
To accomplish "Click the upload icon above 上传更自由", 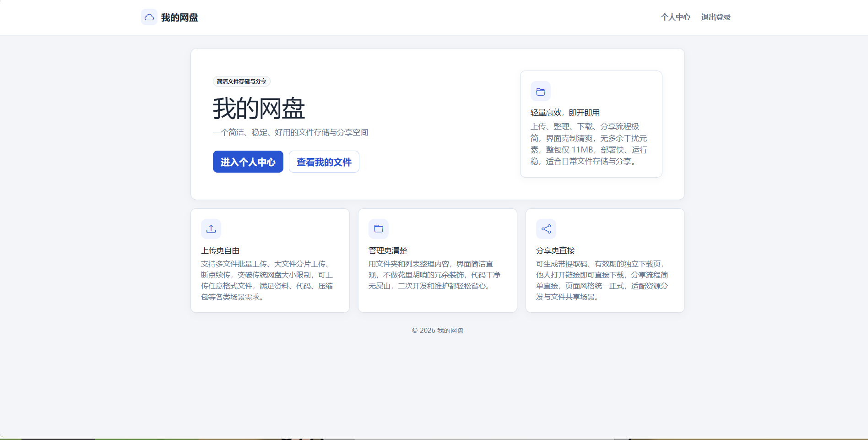I will 211,228.
